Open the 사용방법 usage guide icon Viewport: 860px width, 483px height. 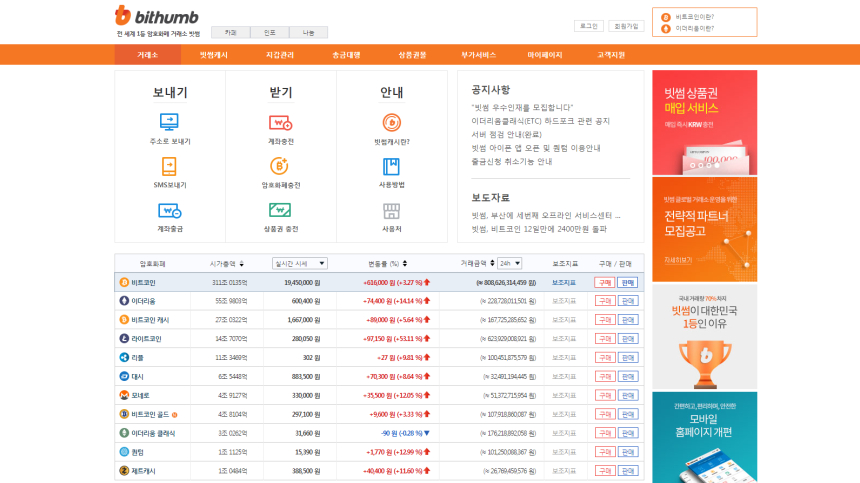391,166
